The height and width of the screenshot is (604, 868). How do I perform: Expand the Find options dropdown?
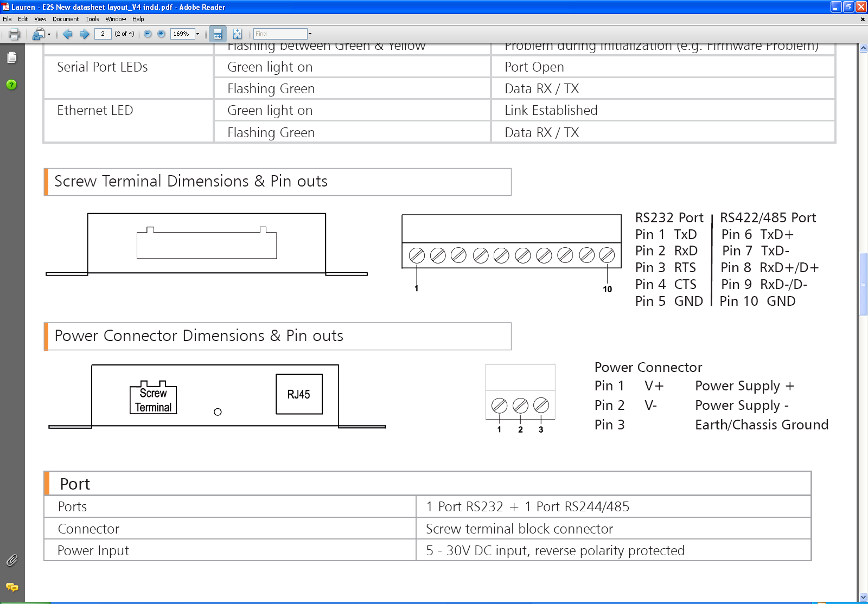tap(309, 34)
